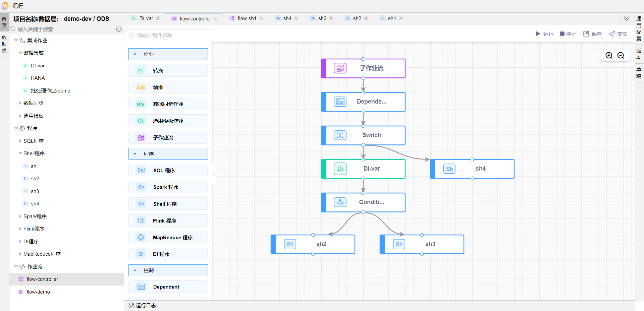Select the Flink 程序 component
This screenshot has width=644, height=311.
pos(168,220)
